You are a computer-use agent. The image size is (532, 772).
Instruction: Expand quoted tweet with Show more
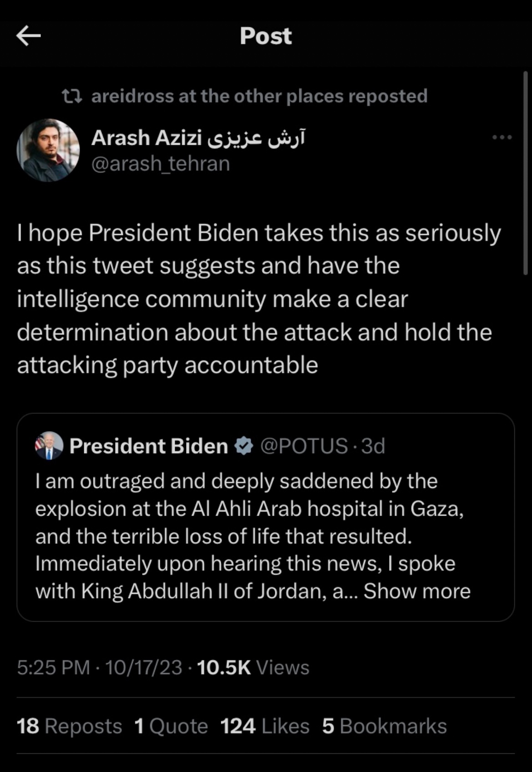pos(417,591)
